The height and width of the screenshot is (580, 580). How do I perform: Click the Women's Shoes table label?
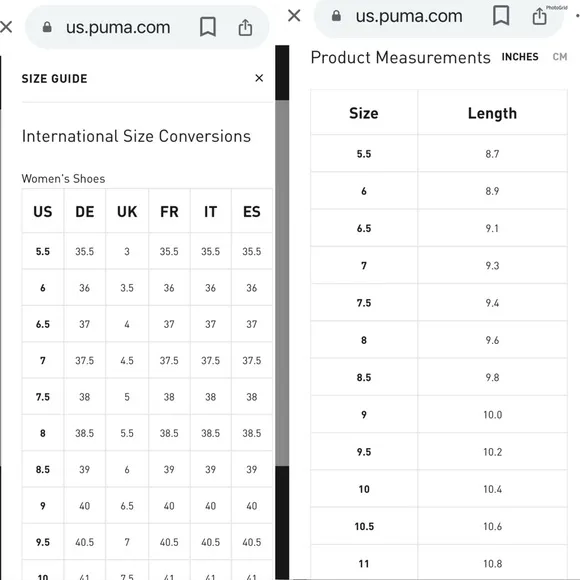(x=63, y=179)
